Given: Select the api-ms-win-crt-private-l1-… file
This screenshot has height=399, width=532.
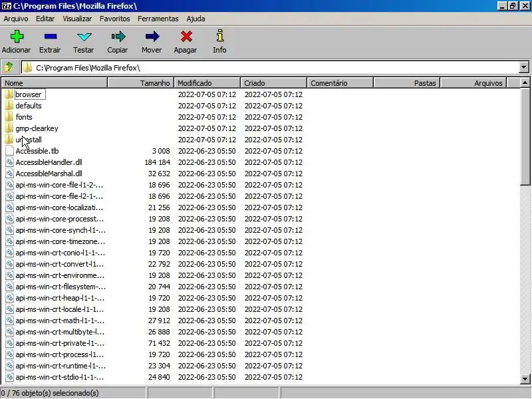Looking at the screenshot, I should pyautogui.click(x=60, y=343).
